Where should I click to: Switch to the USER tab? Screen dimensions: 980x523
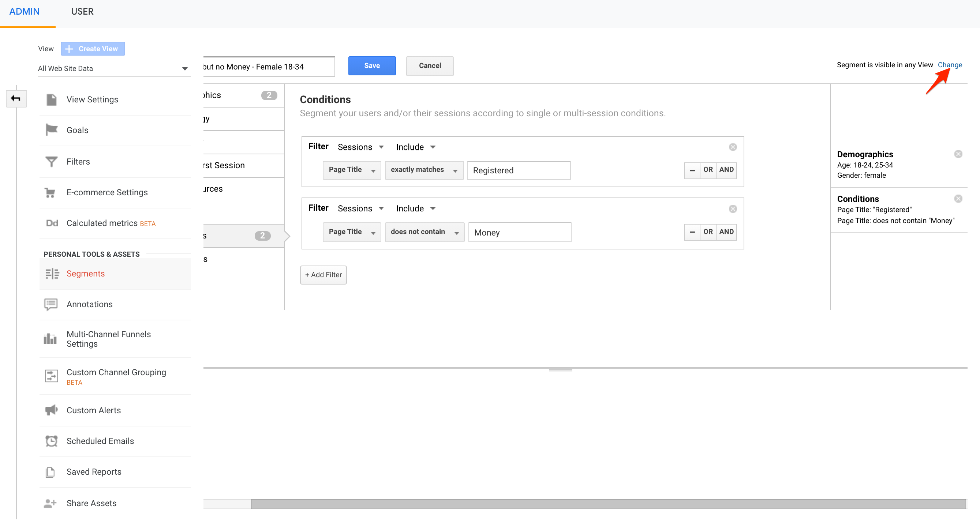82,11
